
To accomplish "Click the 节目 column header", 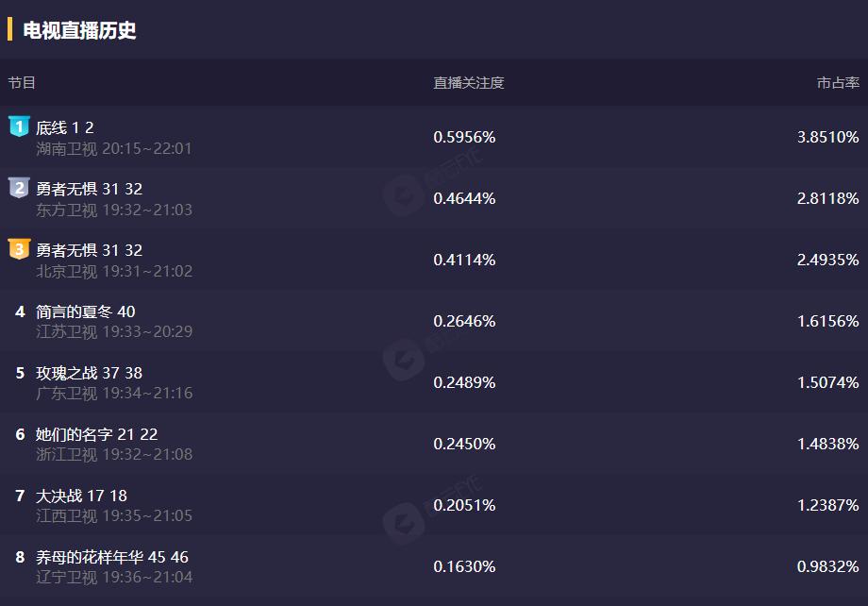I will 22,82.
